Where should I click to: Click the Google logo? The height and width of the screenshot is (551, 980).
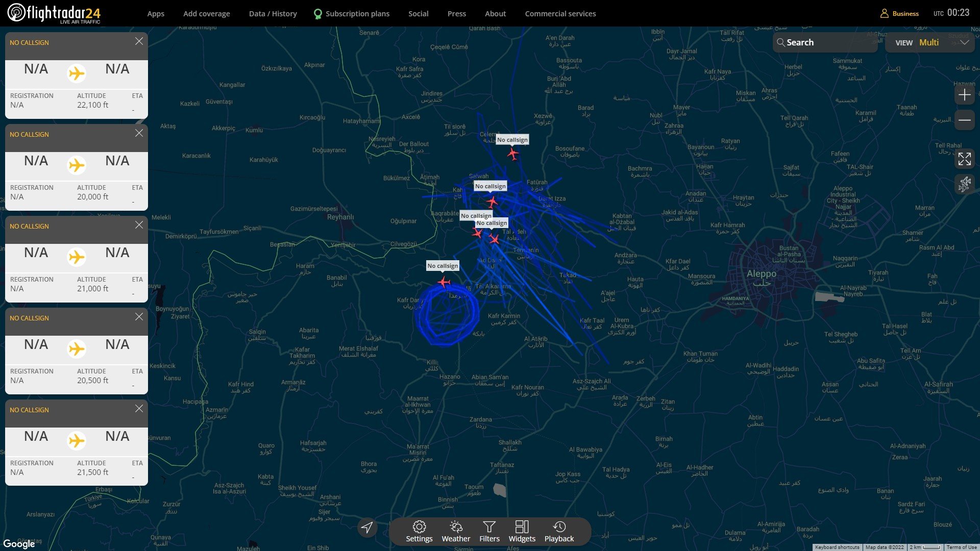coord(19,544)
